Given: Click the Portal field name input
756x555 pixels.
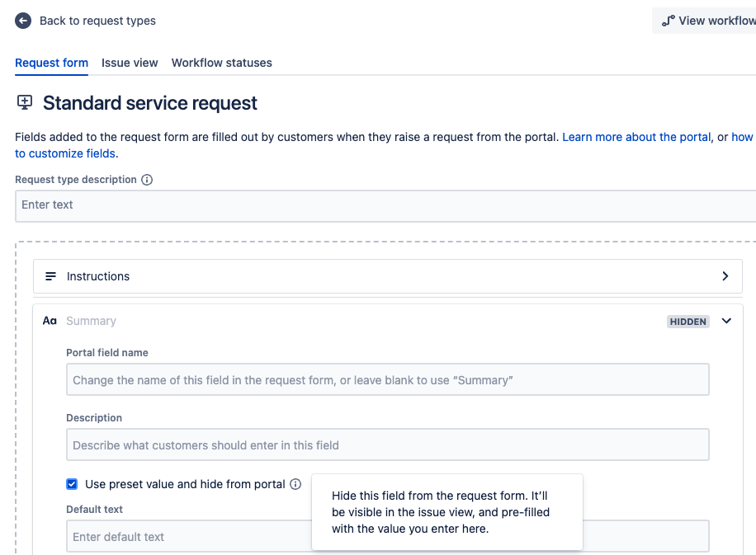Looking at the screenshot, I should tap(386, 379).
